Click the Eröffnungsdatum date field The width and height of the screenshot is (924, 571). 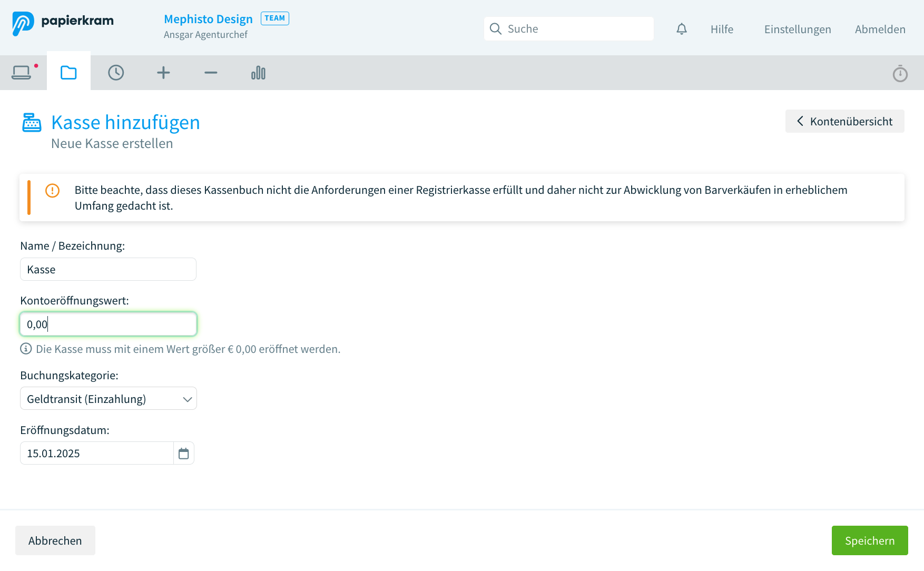pyautogui.click(x=97, y=453)
